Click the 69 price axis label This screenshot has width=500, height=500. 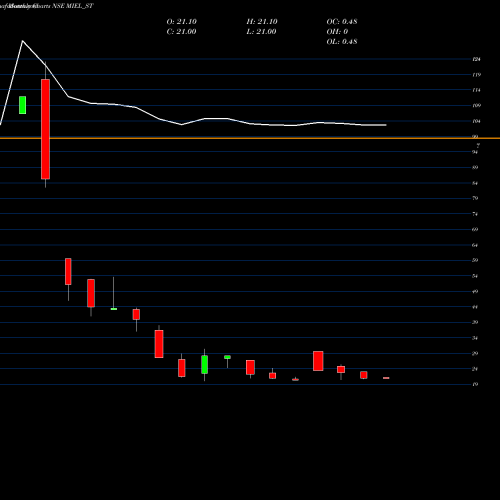475,229
